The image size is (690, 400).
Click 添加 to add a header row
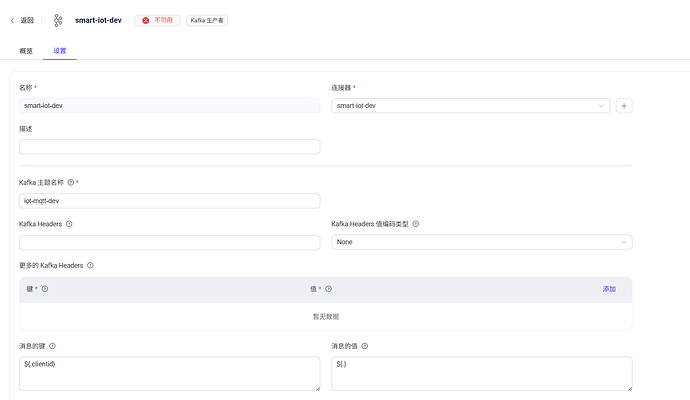click(x=609, y=289)
